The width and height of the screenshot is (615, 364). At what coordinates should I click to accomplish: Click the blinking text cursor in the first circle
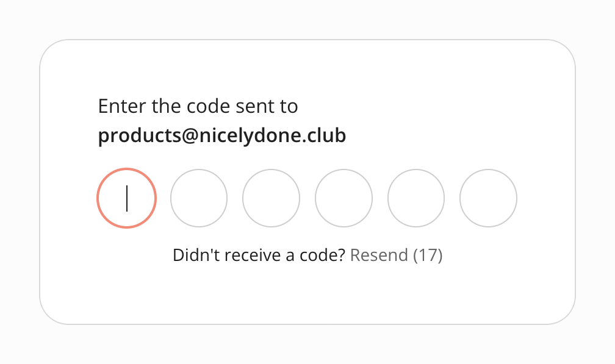[x=127, y=198]
